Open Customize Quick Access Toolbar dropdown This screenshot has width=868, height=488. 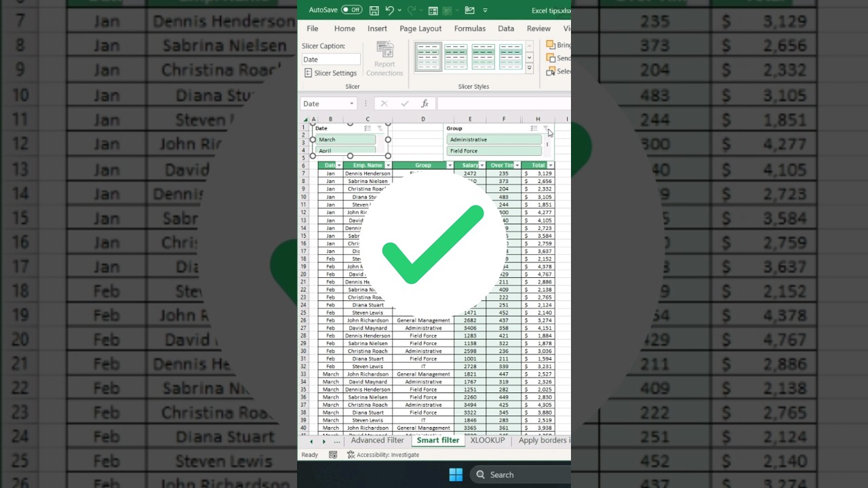point(485,10)
